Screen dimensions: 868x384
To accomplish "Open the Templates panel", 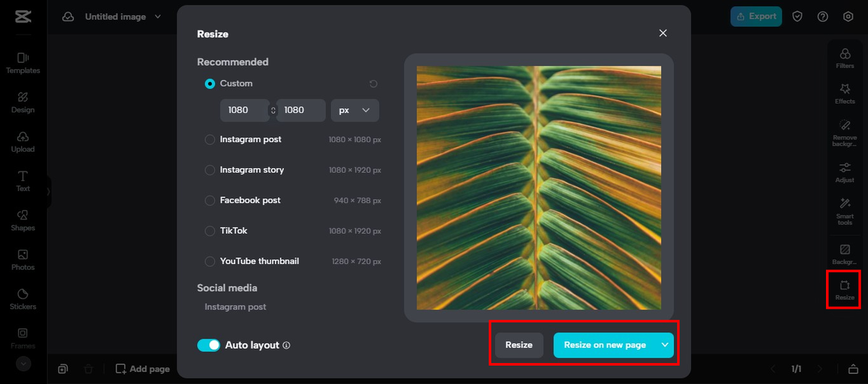I will (x=22, y=63).
